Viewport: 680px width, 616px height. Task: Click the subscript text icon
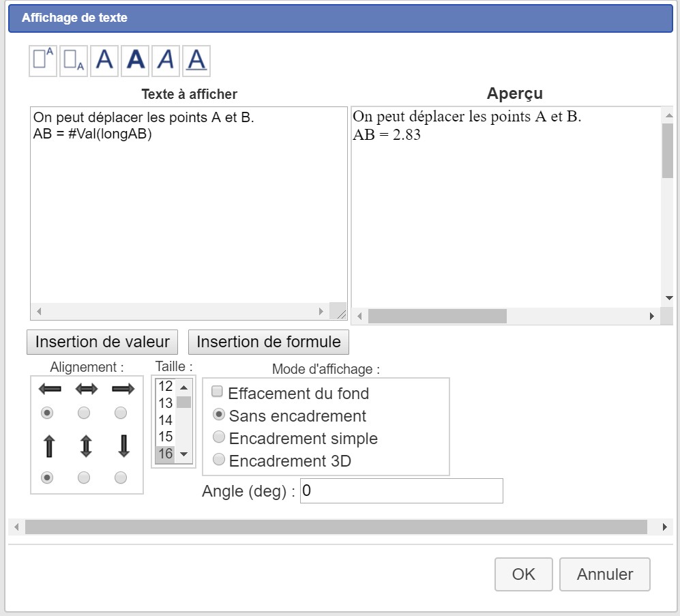tap(74, 60)
